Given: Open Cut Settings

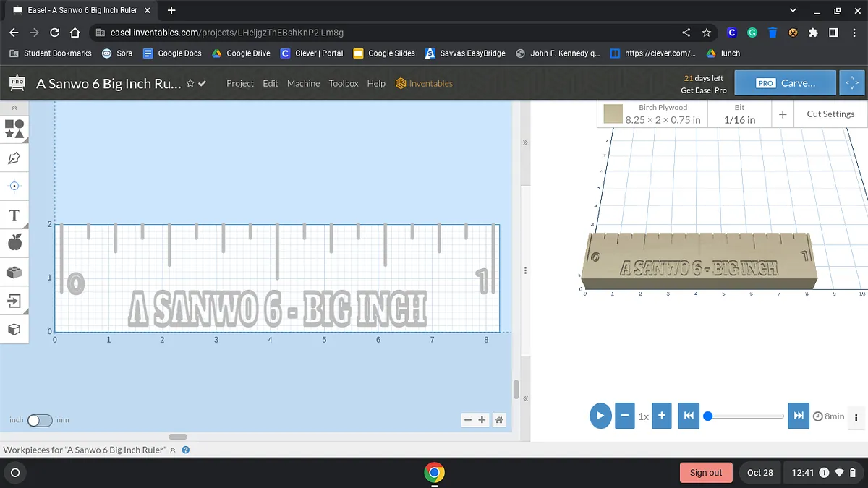Looking at the screenshot, I should (x=830, y=114).
